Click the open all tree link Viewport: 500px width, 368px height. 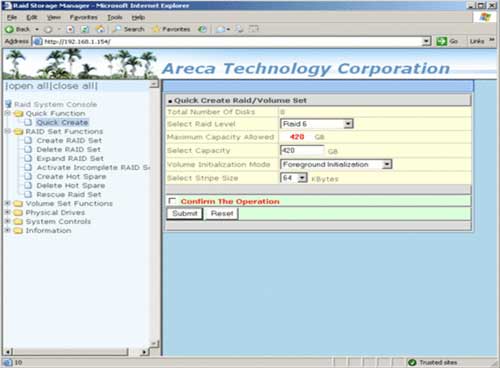tap(27, 86)
